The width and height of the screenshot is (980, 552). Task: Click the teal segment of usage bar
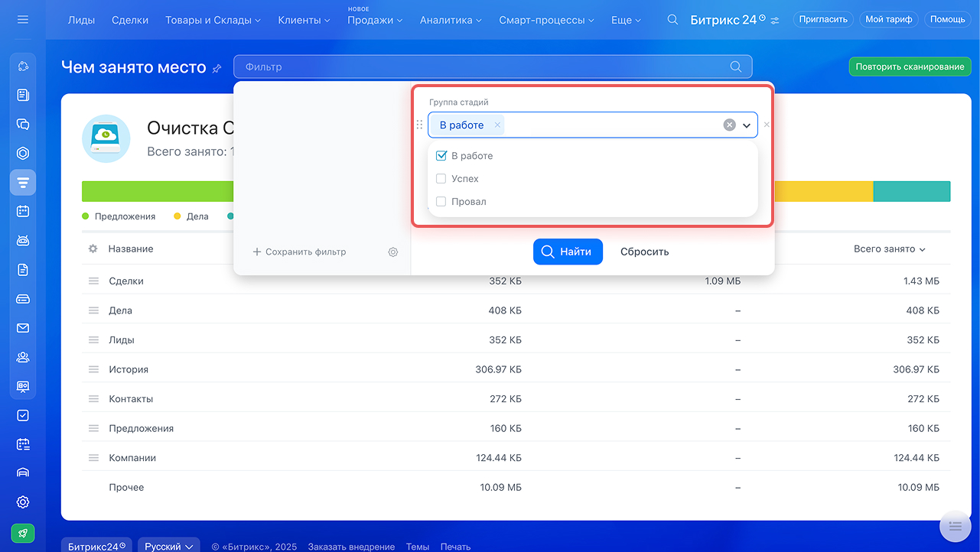pos(912,191)
